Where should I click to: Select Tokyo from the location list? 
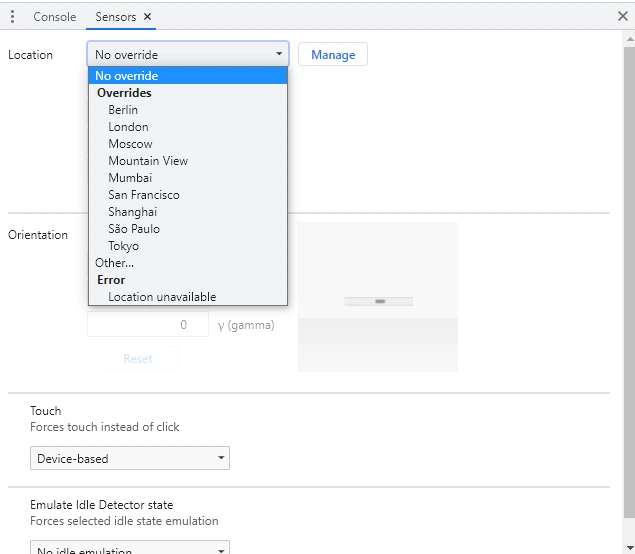(123, 246)
